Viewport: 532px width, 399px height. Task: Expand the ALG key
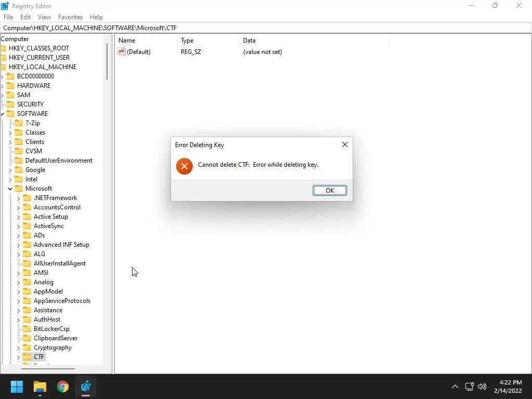point(18,254)
